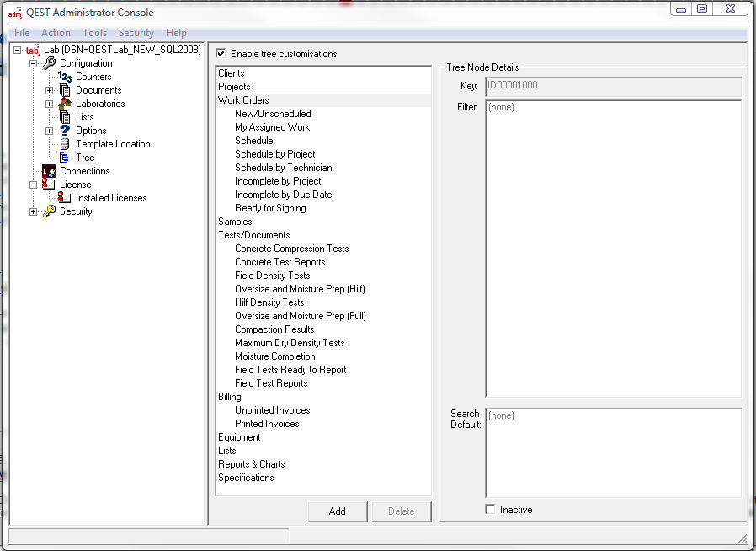Click the Template Location database icon
Image resolution: width=756 pixels, height=551 pixels.
click(x=65, y=144)
